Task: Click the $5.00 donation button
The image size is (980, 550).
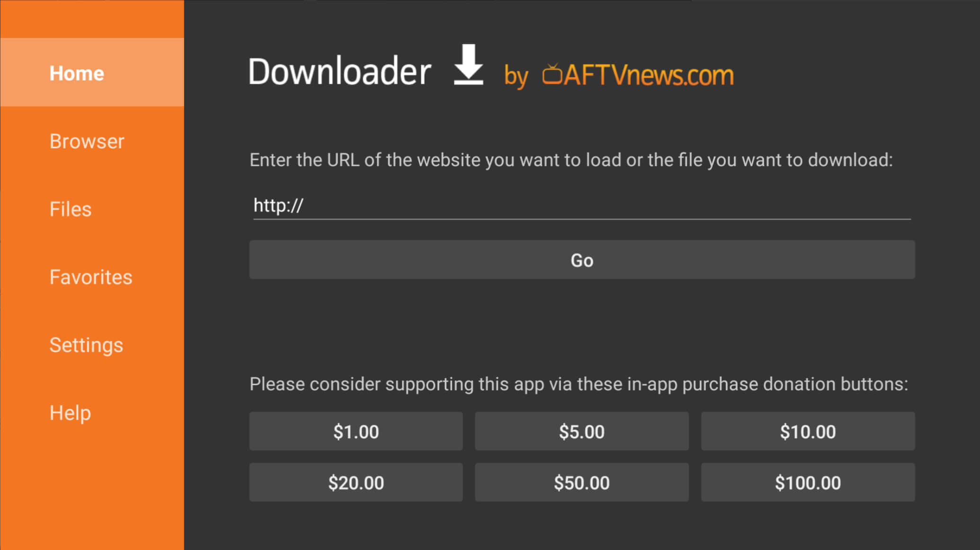Action: tap(581, 431)
